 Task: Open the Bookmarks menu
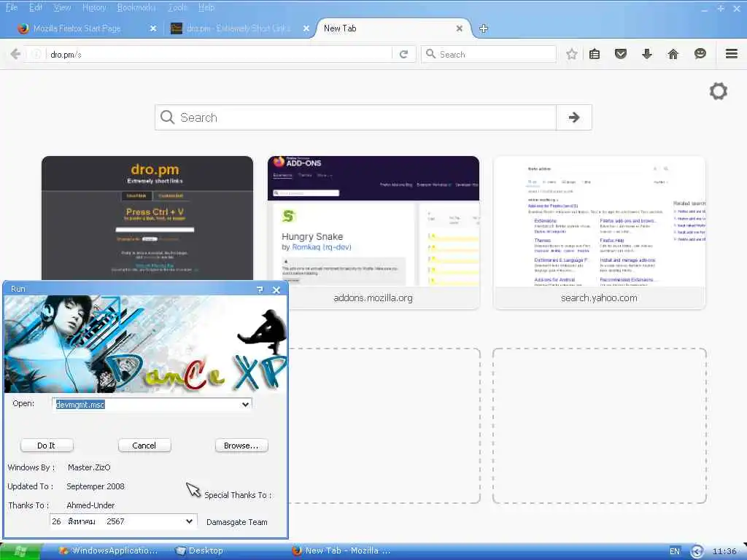click(136, 7)
